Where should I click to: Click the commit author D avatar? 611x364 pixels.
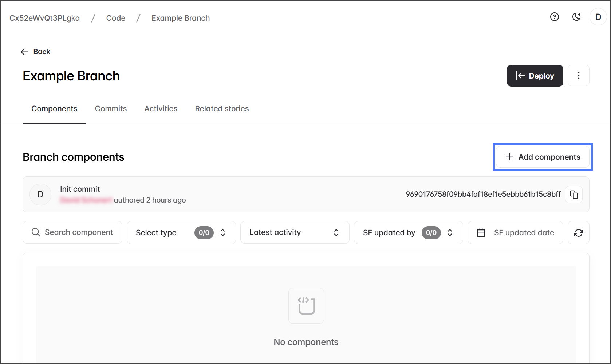[x=40, y=195]
